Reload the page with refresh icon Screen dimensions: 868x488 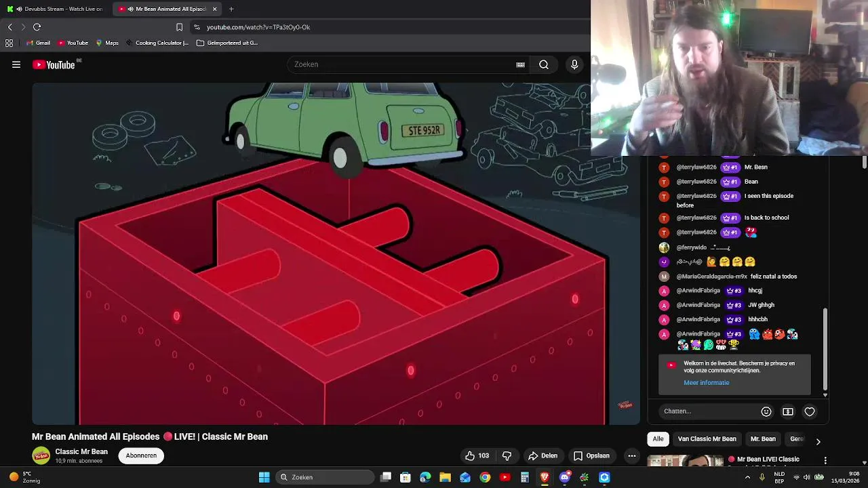(37, 27)
